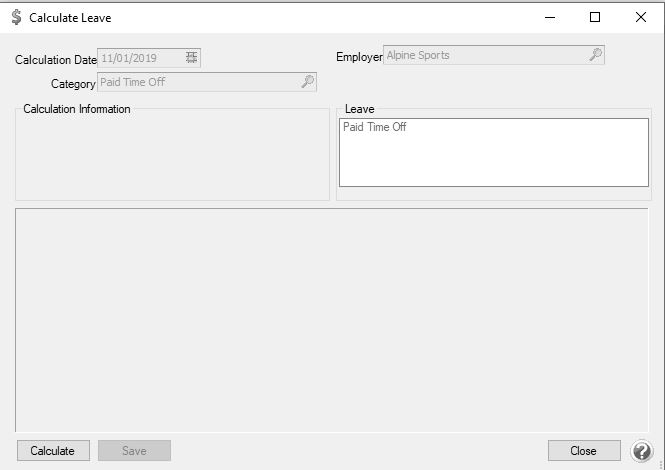The width and height of the screenshot is (665, 470).
Task: Click the large empty results area
Action: (331, 320)
